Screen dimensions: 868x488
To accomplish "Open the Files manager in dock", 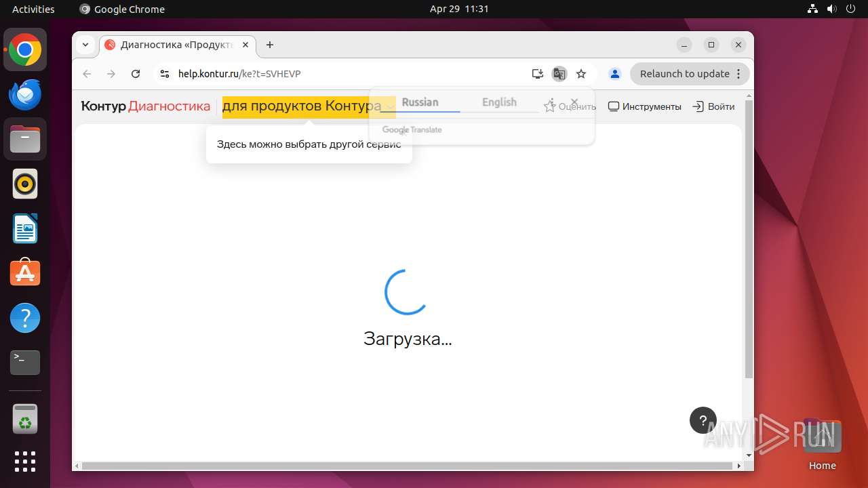I will pos(25,139).
